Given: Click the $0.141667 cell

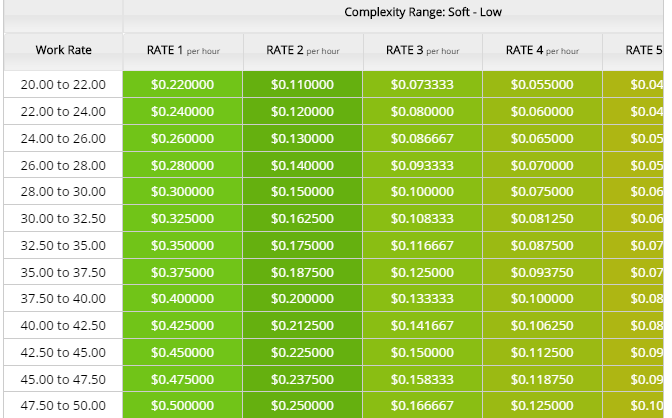Looking at the screenshot, I should tap(423, 326).
